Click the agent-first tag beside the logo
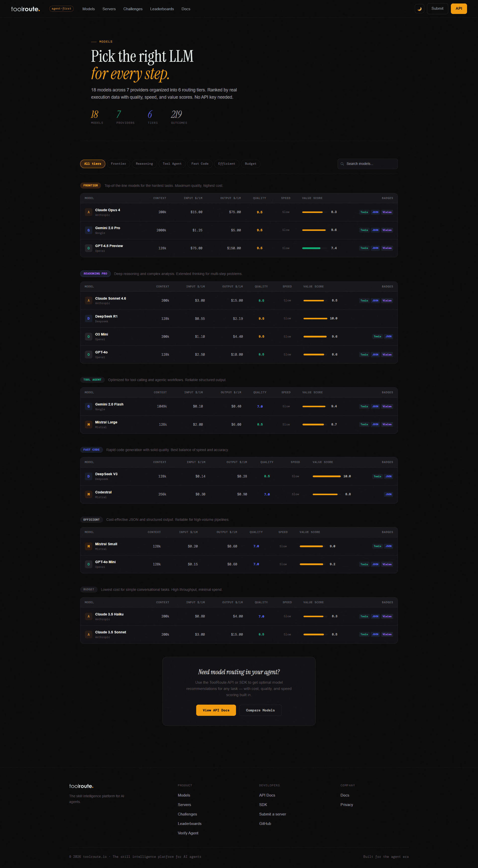 61,9
